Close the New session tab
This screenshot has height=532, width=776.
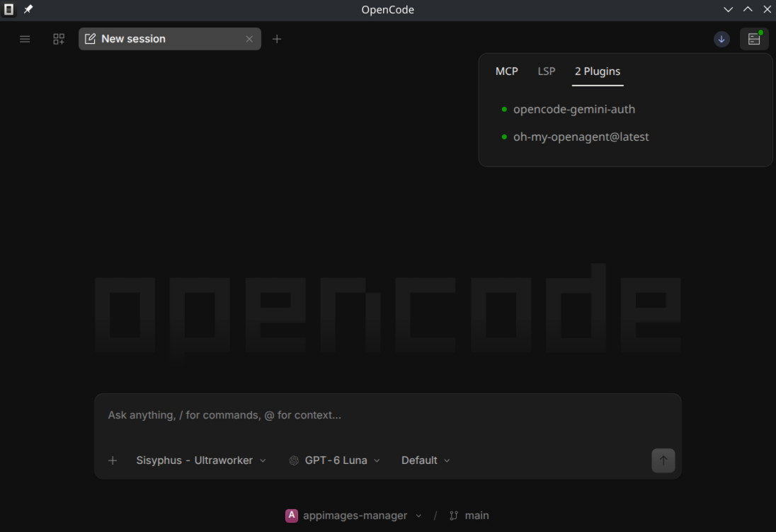click(x=249, y=39)
